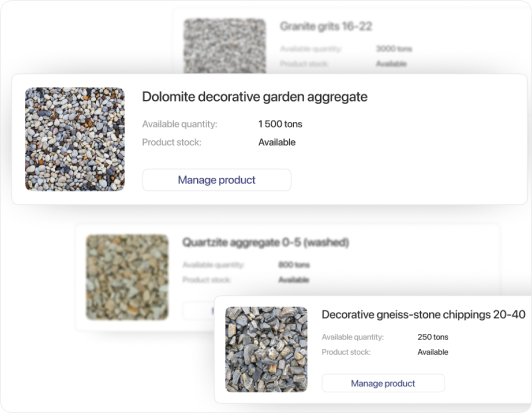Click Manage product for gneiss-stone chippings
This screenshot has width=532, height=413.
[383, 383]
